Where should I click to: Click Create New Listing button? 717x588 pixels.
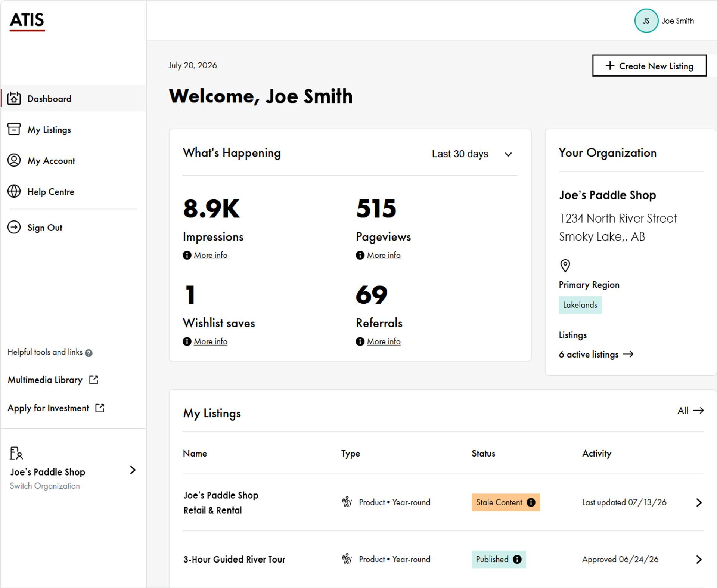tap(649, 66)
